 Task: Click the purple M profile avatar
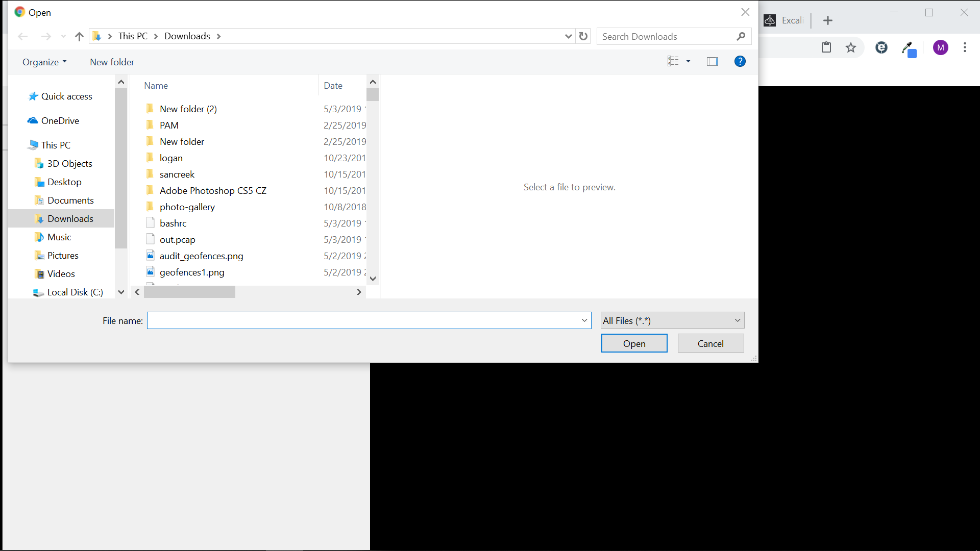tap(940, 47)
